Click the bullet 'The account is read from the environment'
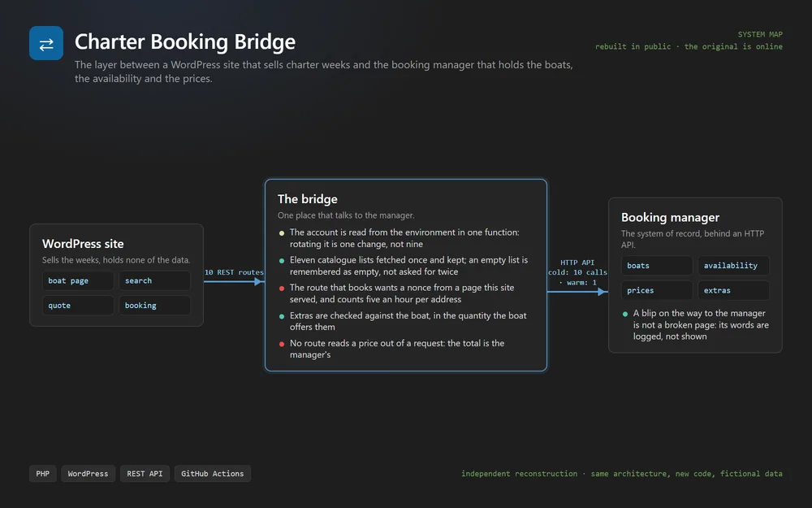This screenshot has width=812, height=508. (x=404, y=238)
